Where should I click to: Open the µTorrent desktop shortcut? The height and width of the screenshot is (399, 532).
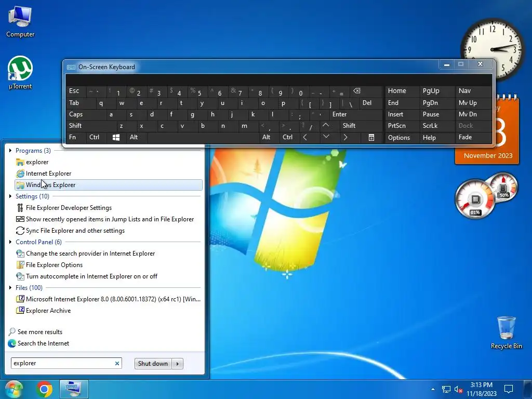[x=20, y=73]
